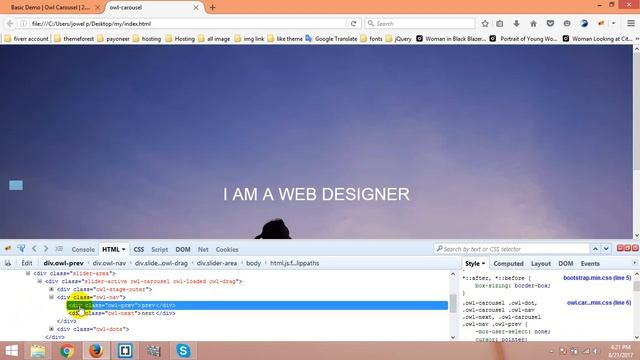Collapse the slider-area div node
The width and height of the screenshot is (640, 360).
pyautogui.click(x=28, y=273)
